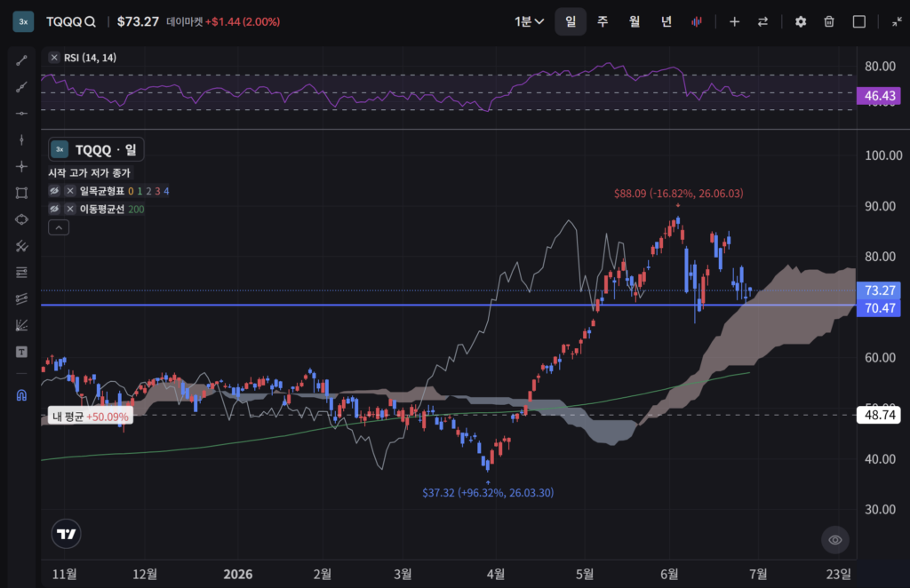
Task: Open the candlestick chart type selector
Action: pos(697,22)
